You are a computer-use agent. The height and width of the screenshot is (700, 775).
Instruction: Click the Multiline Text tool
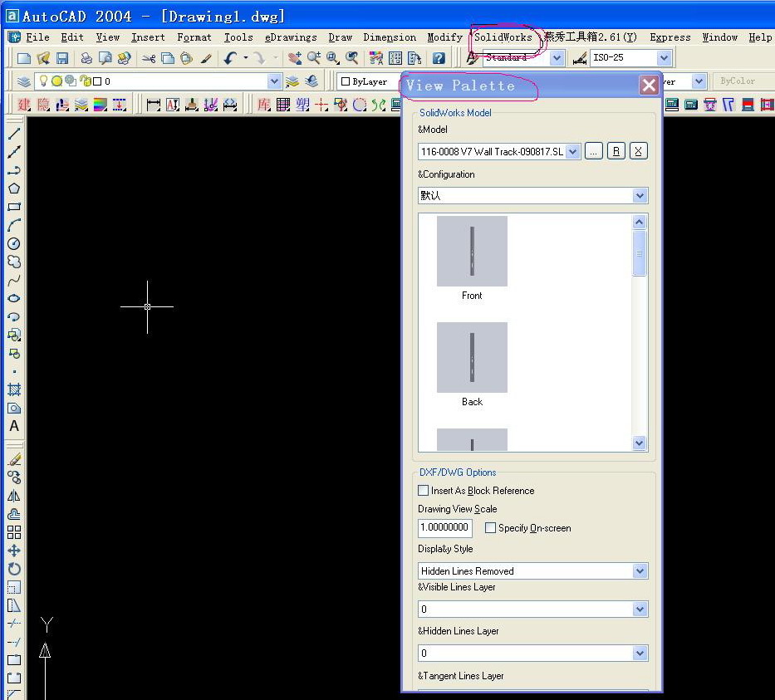click(x=14, y=426)
